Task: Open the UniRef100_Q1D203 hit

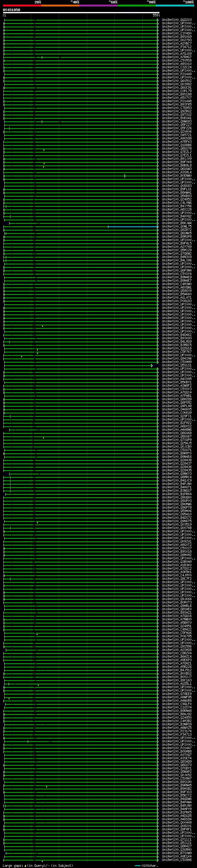Action: point(177,20)
